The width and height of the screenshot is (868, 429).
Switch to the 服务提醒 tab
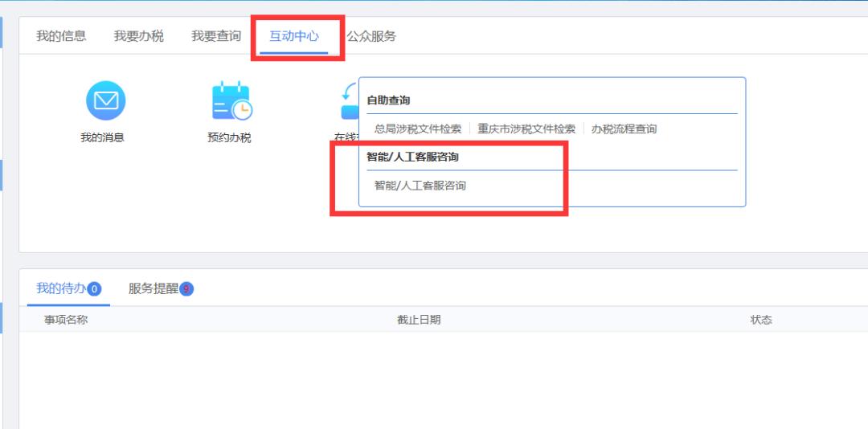click(x=154, y=288)
